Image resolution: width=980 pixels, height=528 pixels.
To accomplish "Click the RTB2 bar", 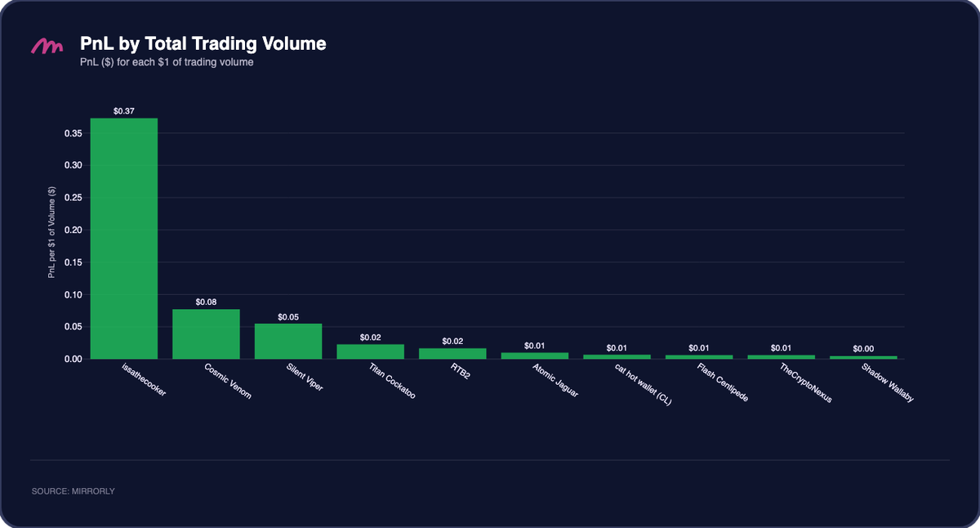I will pos(452,353).
